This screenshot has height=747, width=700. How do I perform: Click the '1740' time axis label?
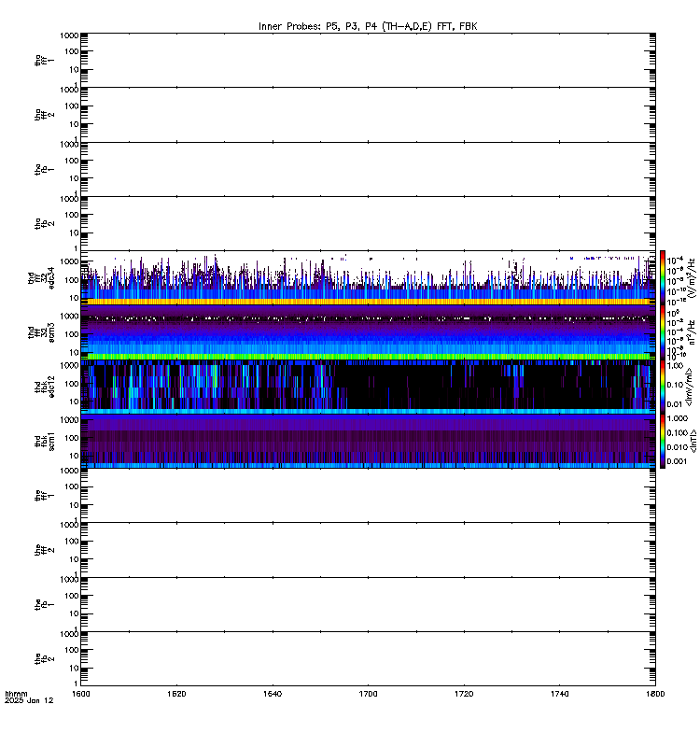point(559,694)
